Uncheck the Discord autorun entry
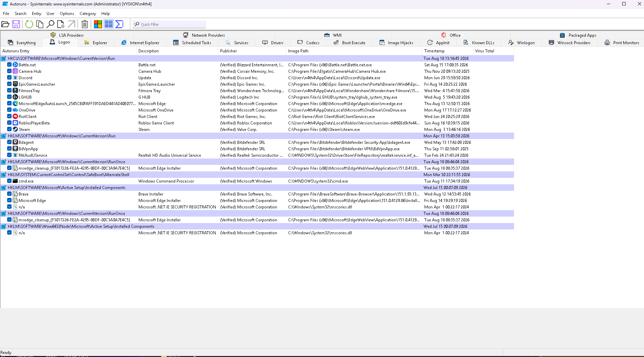This screenshot has height=357, width=644. click(10, 78)
